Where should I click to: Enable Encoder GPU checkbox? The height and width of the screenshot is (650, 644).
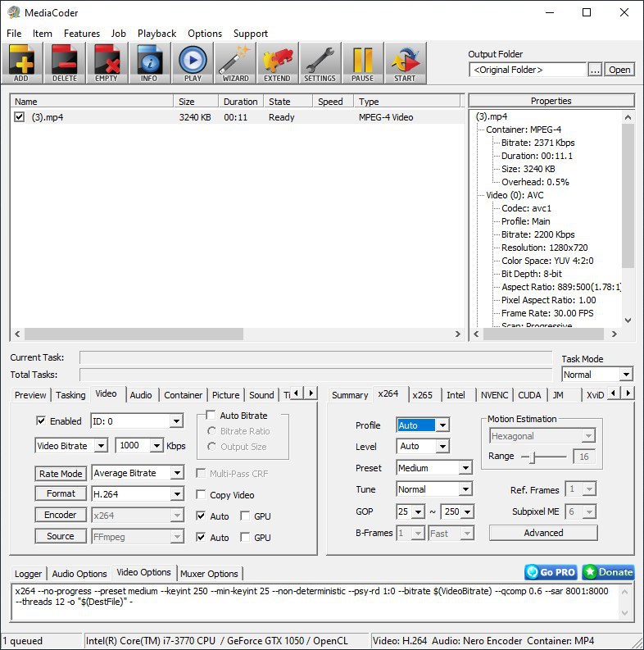click(245, 516)
